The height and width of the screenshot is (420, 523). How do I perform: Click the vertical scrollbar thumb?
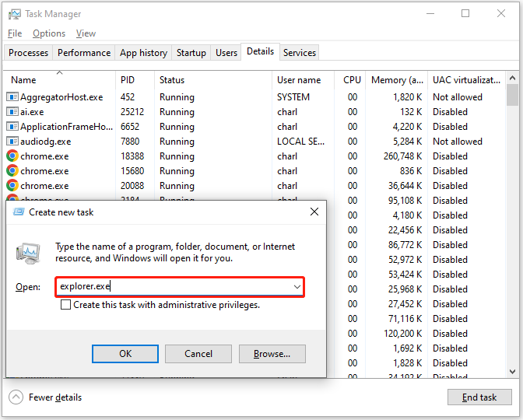pyautogui.click(x=513, y=95)
